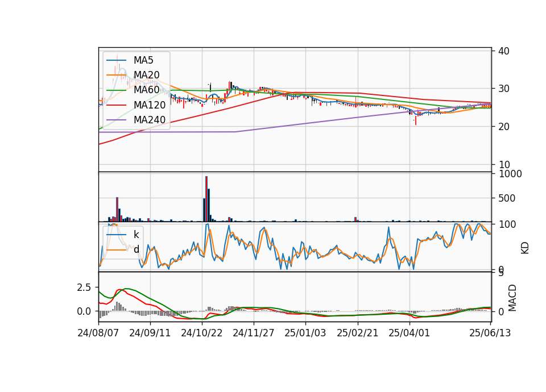Click the 25/04/01 date label
The image size is (546, 392).
click(409, 333)
